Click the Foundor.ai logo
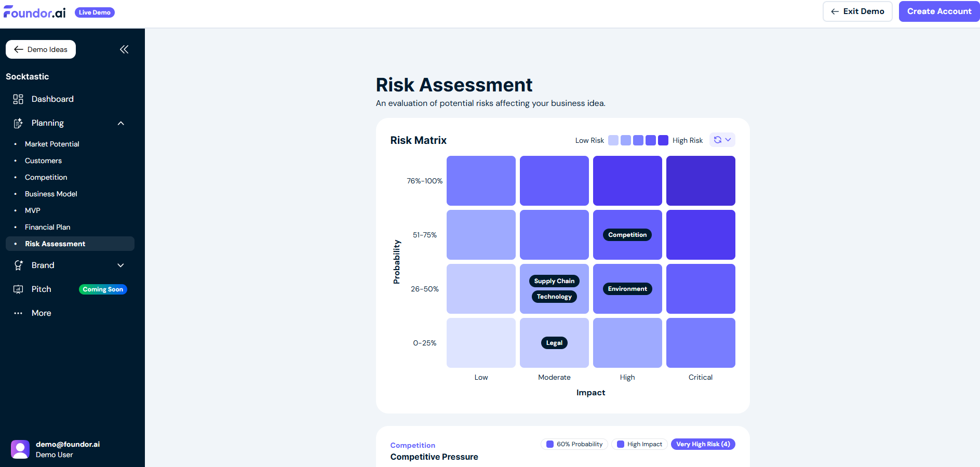This screenshot has height=467, width=980. coord(35,12)
